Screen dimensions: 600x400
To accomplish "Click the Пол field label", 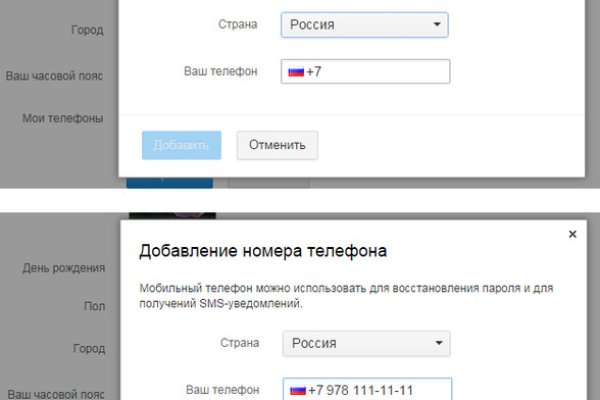I will pyautogui.click(x=94, y=307).
